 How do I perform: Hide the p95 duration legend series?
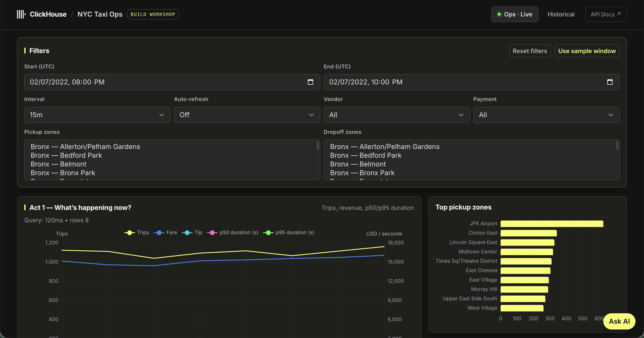click(x=289, y=233)
